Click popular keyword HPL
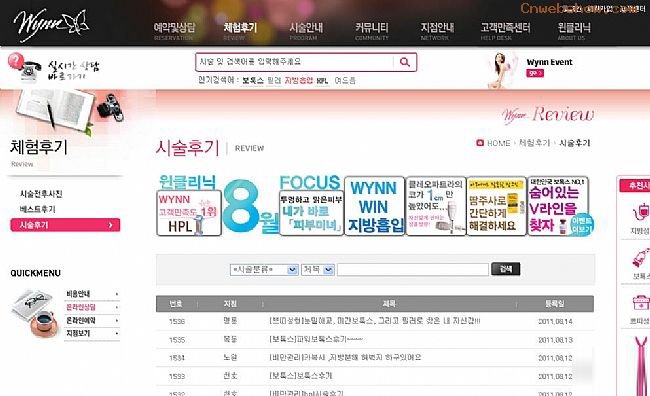The width and height of the screenshot is (650, 396). click(x=322, y=81)
